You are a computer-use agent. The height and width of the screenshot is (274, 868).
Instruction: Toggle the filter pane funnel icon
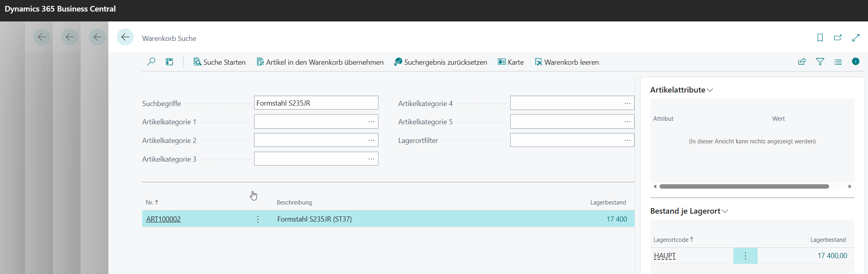(x=820, y=62)
